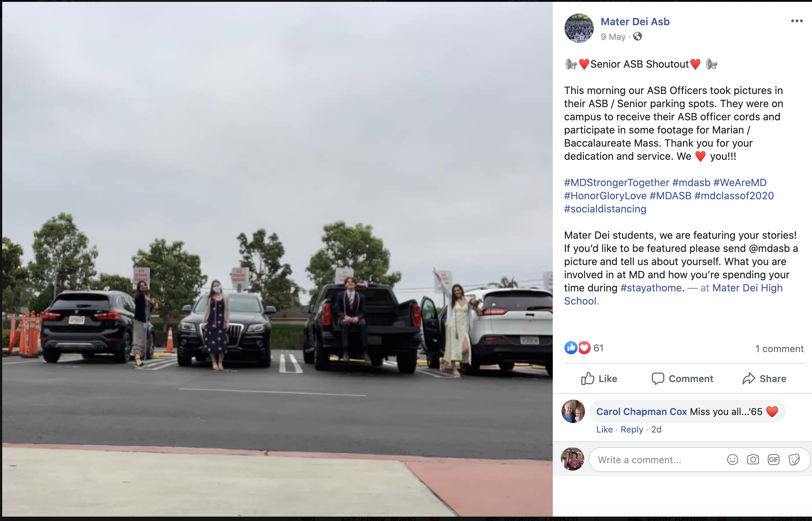Attach a photo with camera icon
This screenshot has height=521, width=812.
click(x=753, y=460)
